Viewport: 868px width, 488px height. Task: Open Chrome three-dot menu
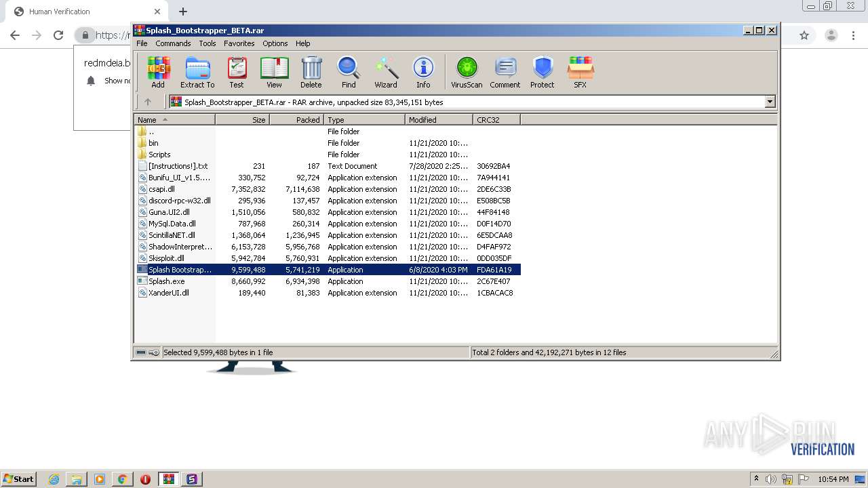854,35
